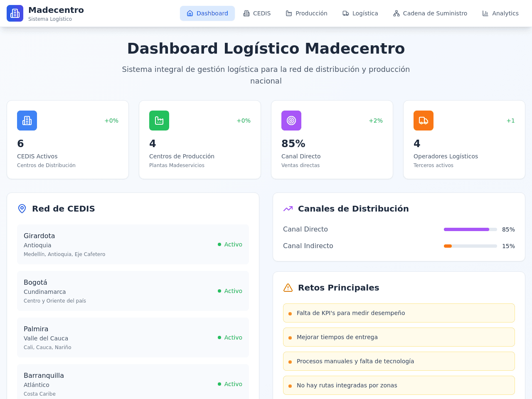This screenshot has width=532, height=399.
Task: Click the +1 change on Operadores Logísticos
Action: click(x=510, y=121)
